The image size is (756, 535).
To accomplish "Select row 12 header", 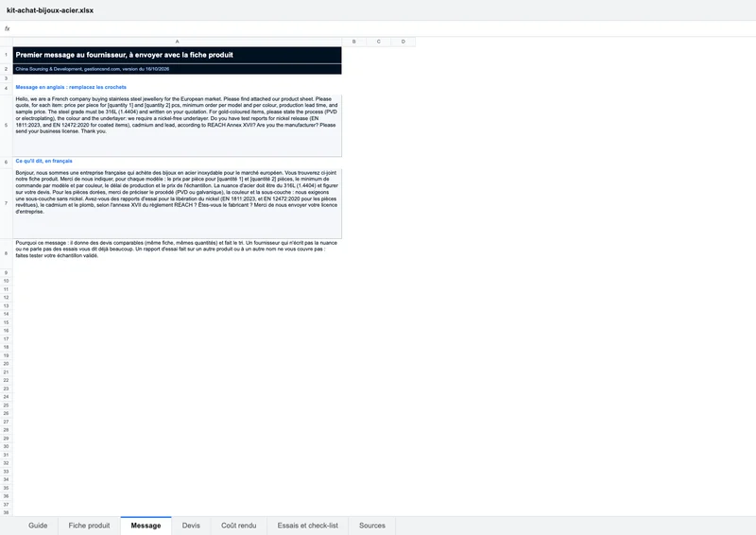I will (7, 297).
